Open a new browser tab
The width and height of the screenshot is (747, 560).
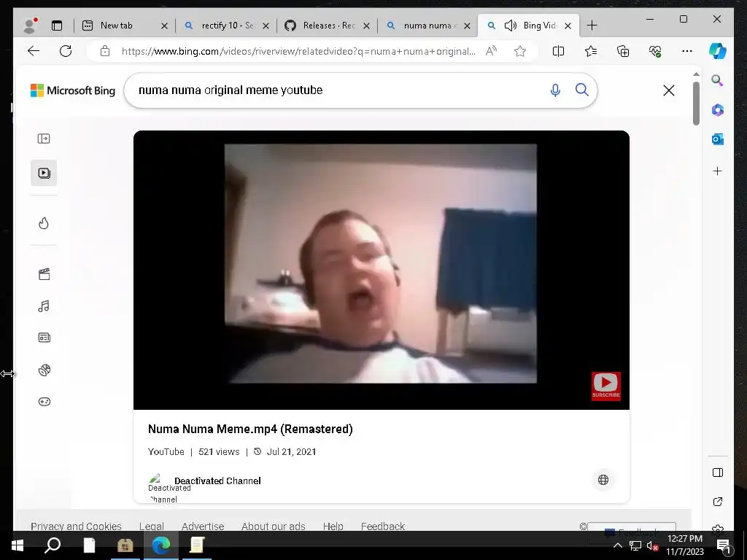click(592, 26)
